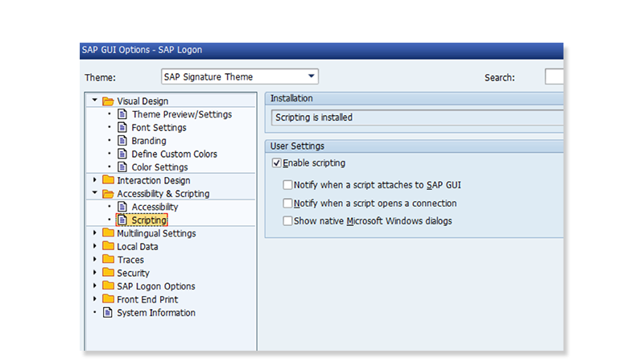This screenshot has height=362, width=644.
Task: Select the Accessibility & Scripting label
Action: [163, 194]
